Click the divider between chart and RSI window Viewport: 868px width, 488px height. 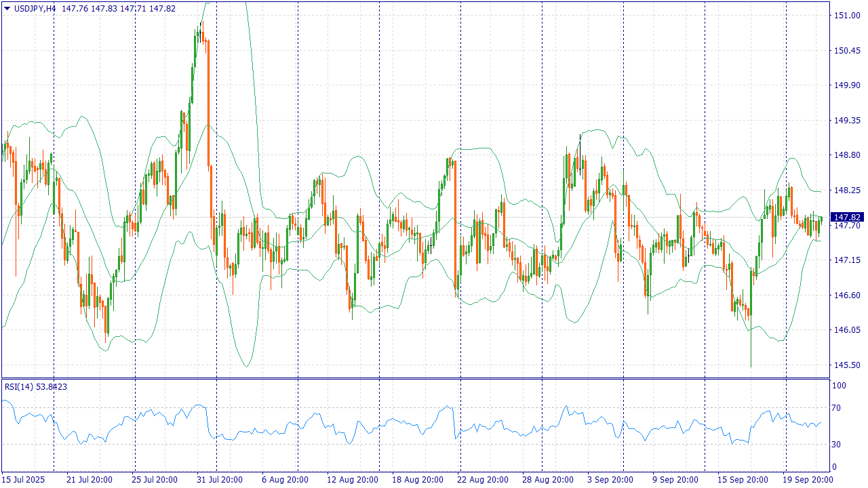pos(415,378)
